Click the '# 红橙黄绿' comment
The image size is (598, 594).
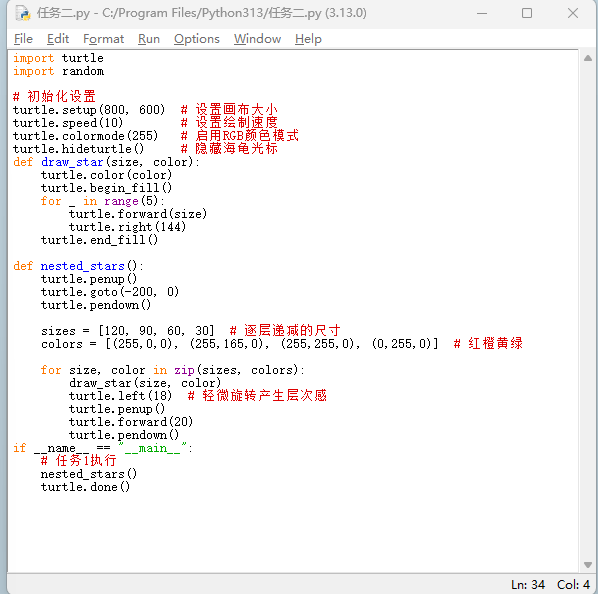pos(488,344)
